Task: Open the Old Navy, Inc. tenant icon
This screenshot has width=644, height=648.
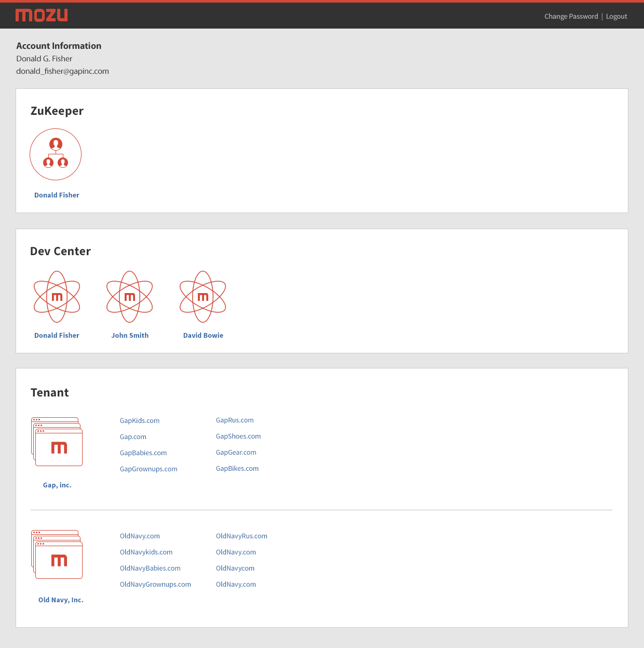Action: (x=57, y=554)
